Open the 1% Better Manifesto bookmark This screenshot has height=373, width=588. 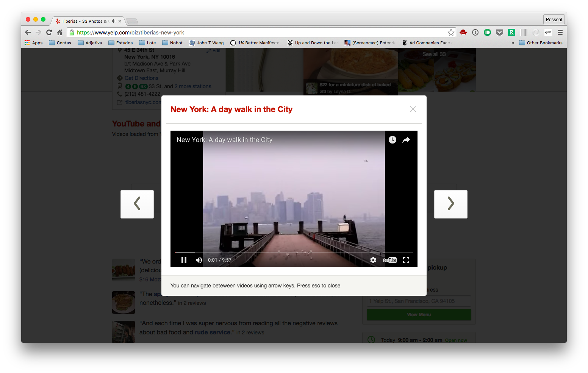point(255,43)
